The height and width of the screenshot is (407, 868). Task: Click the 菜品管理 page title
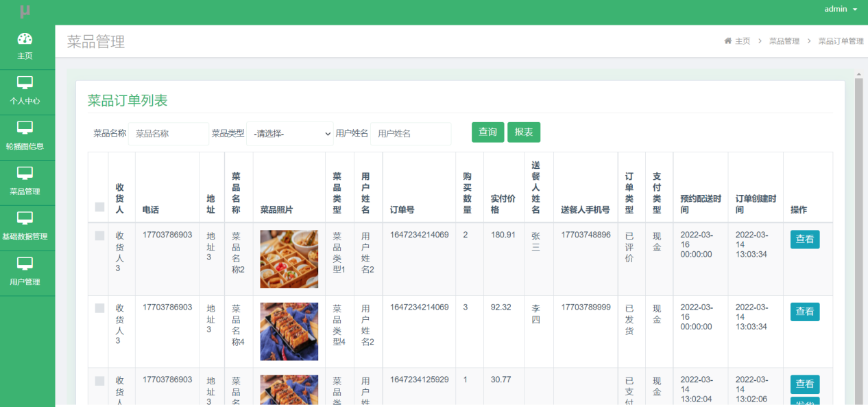point(96,42)
